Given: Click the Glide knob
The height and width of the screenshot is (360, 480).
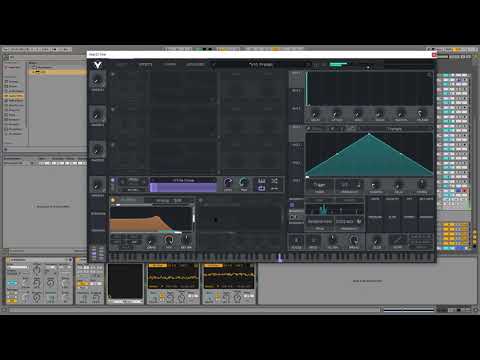Looking at the screenshot, I should pos(377,240).
